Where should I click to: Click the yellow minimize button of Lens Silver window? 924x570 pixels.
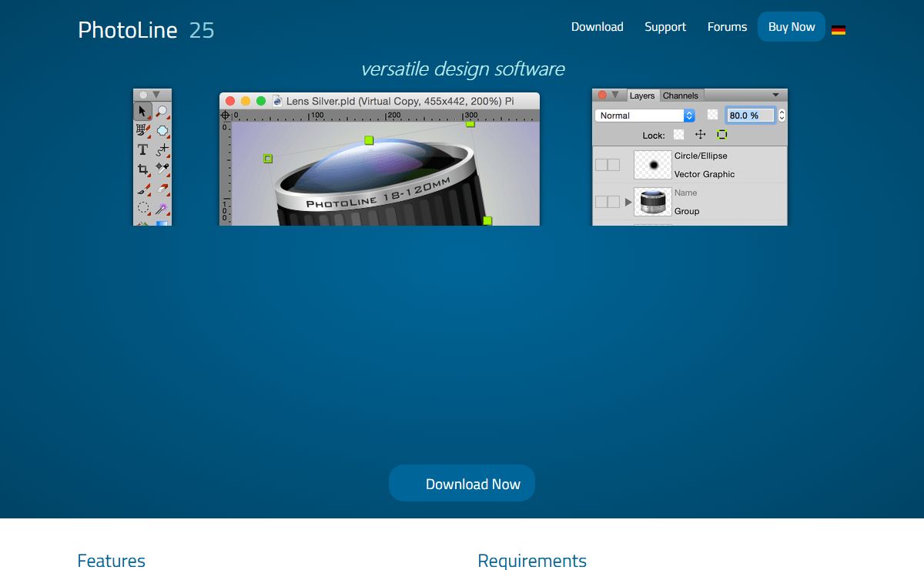pos(246,101)
